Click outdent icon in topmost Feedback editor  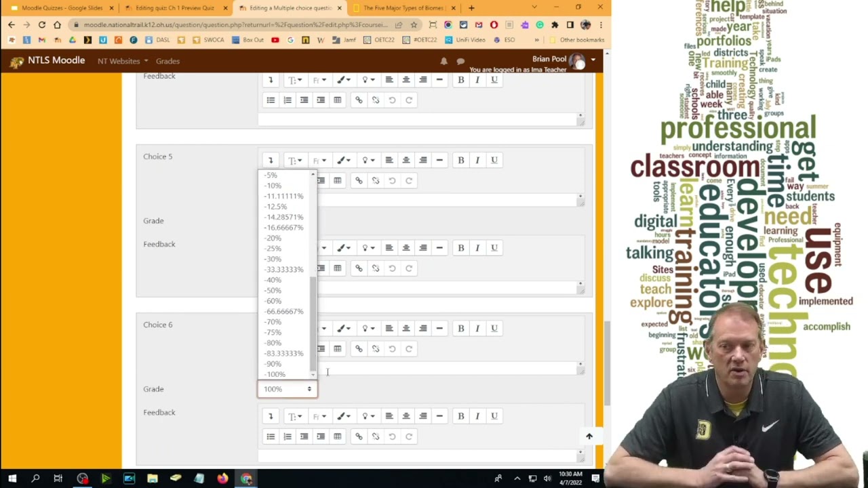pos(304,100)
